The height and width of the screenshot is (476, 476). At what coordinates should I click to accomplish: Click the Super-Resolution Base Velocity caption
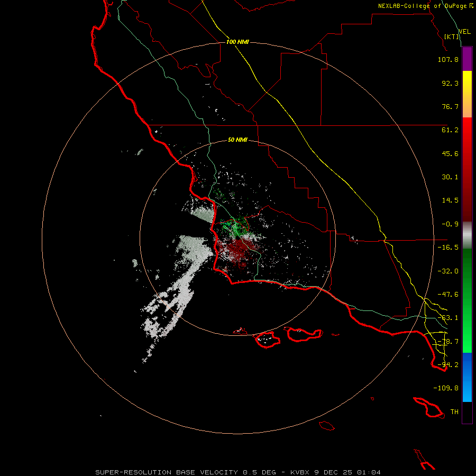click(238, 472)
